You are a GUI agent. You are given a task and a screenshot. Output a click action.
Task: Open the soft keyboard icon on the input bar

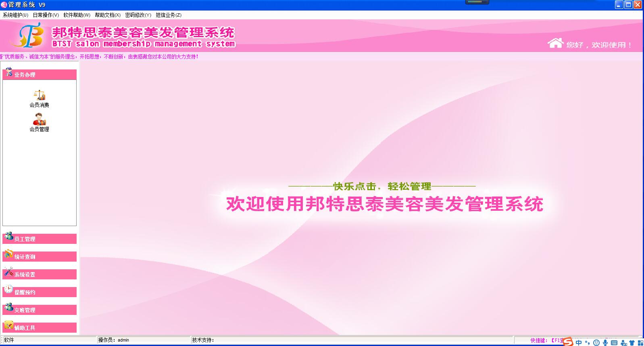coord(614,343)
